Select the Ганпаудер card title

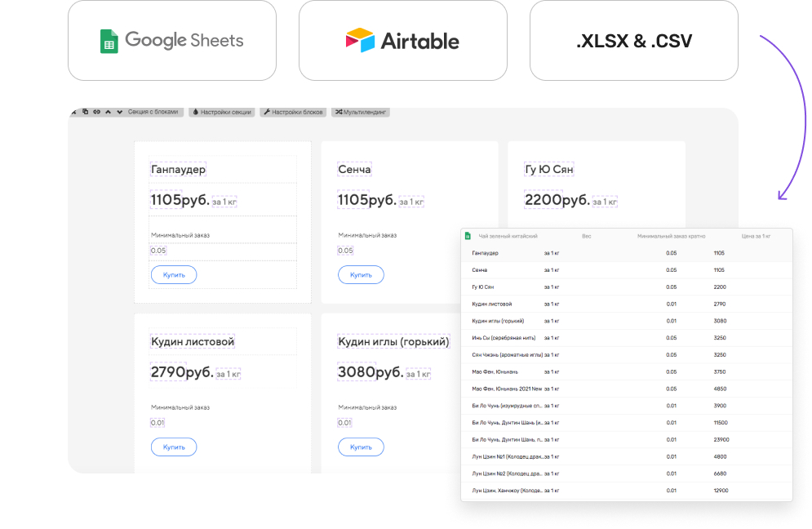click(178, 170)
